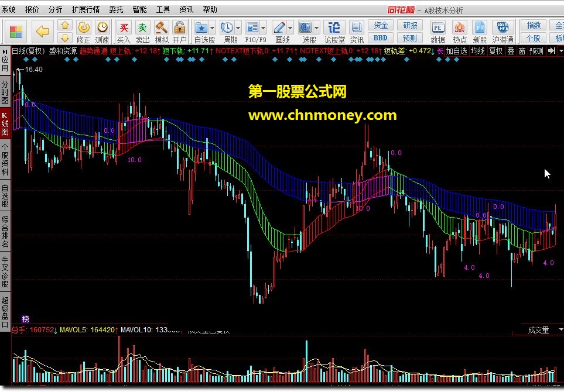Open the 工具 menu
Screen dimensions: 564x392
pyautogui.click(x=163, y=10)
